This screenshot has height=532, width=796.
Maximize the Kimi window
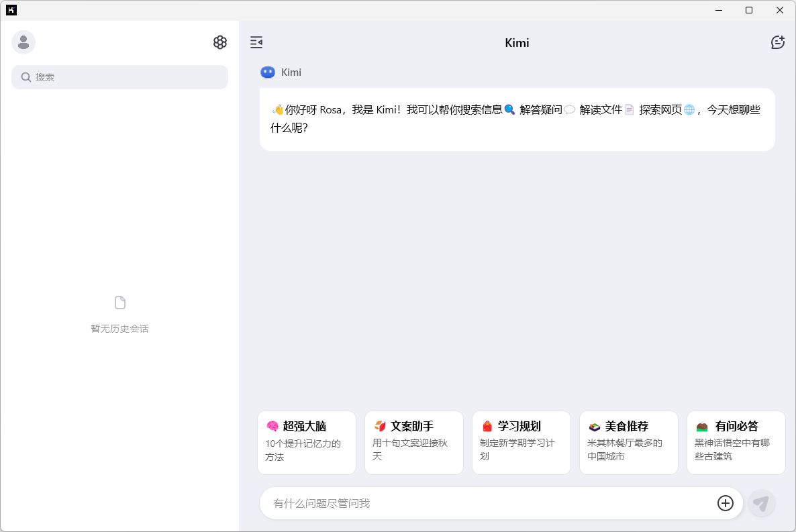click(749, 10)
